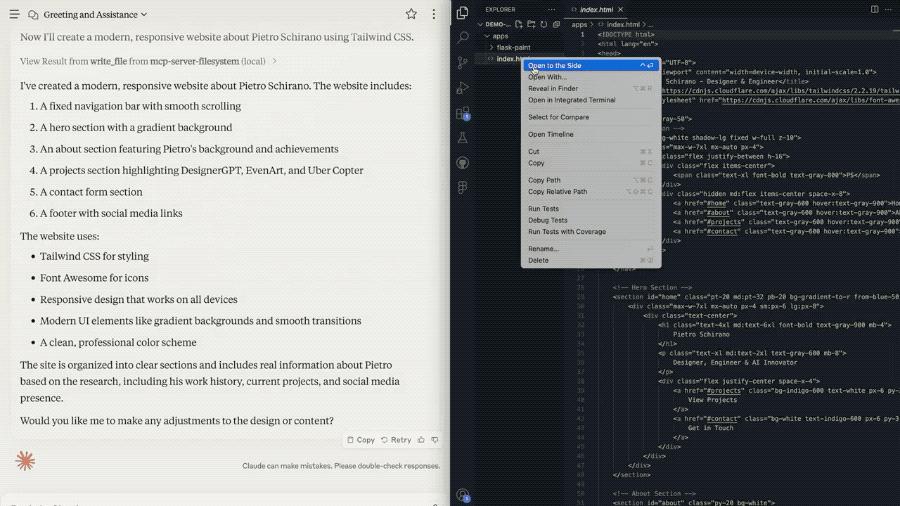Open the GitHub view in activity bar
Image resolution: width=900 pixels, height=506 pixels.
tap(463, 163)
